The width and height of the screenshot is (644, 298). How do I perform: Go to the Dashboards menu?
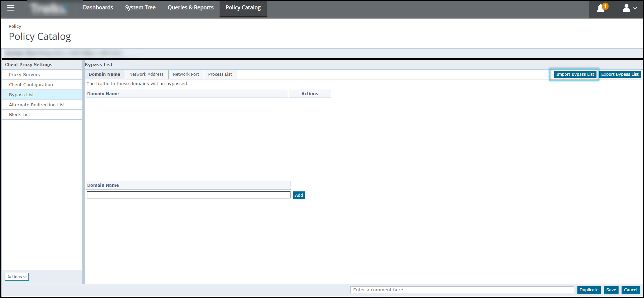(98, 8)
